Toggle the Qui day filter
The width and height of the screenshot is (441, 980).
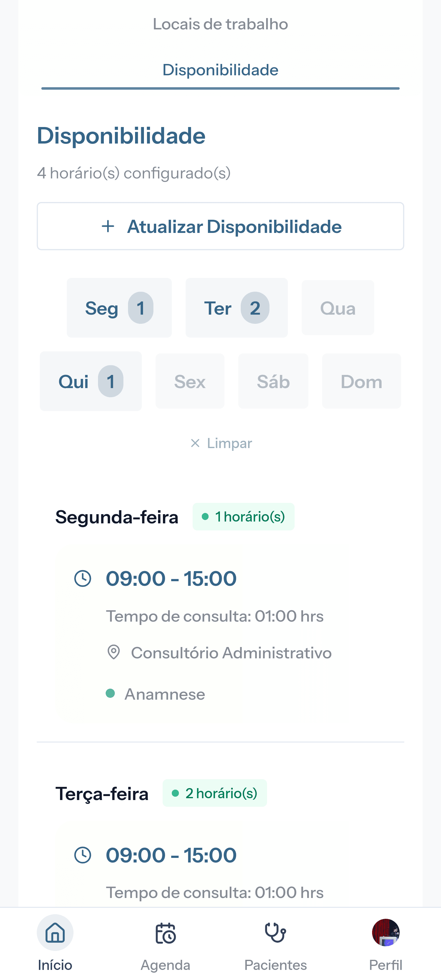(x=91, y=381)
